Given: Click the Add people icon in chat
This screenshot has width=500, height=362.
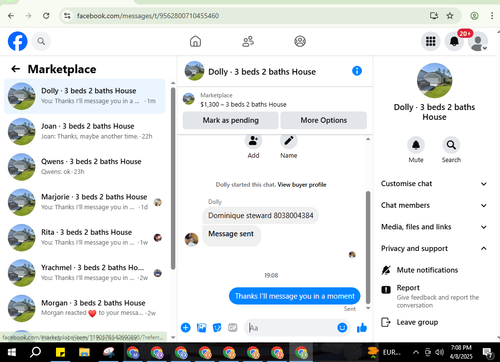Looking at the screenshot, I should [253, 141].
